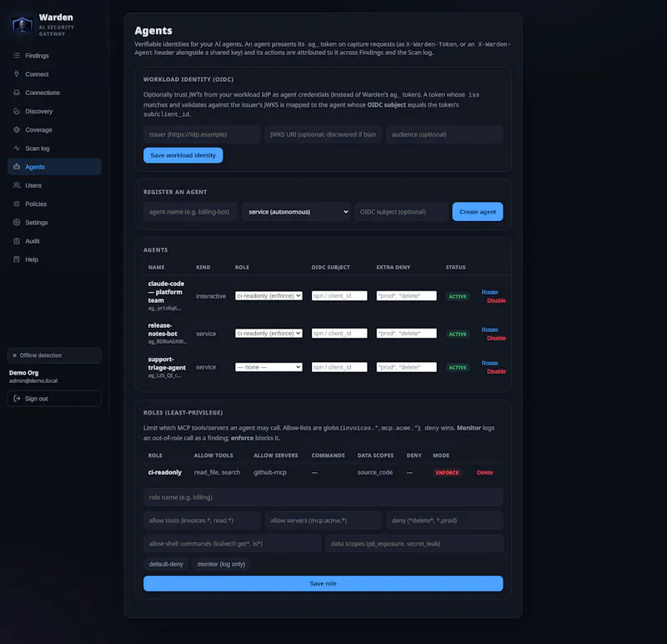The image size is (667, 644).
Task: Click the Sign out arrow icon
Action: point(17,399)
